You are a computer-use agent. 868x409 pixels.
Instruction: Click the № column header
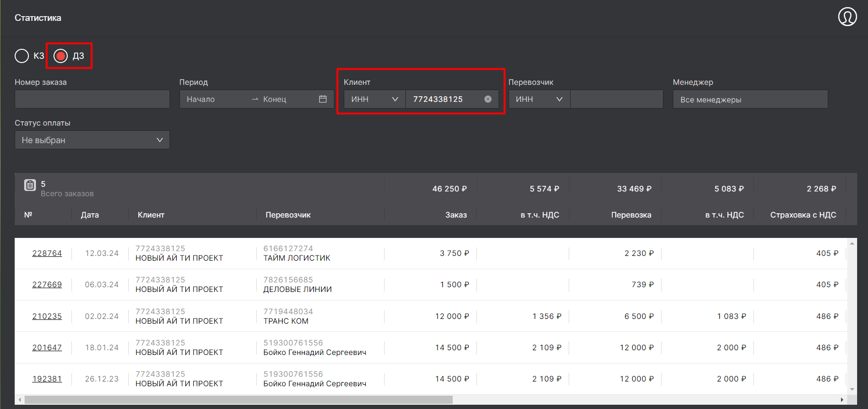click(x=28, y=215)
